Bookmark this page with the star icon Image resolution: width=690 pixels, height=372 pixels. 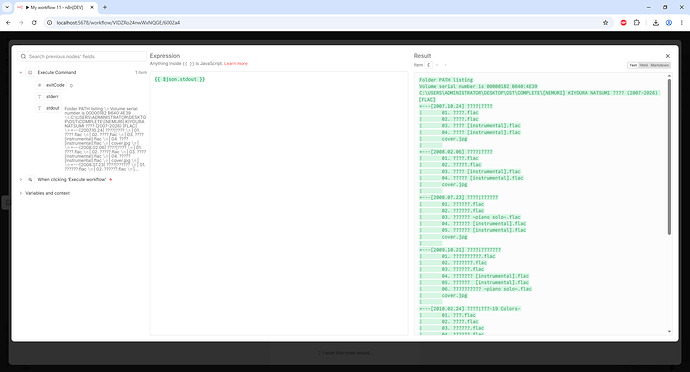pos(605,22)
